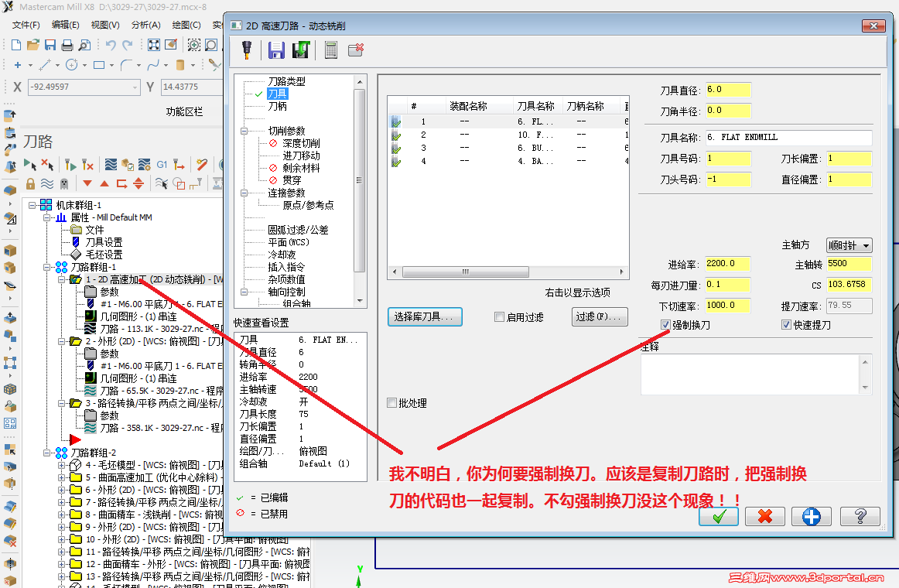Click the G1 post-process icon
899x588 pixels.
(x=162, y=165)
